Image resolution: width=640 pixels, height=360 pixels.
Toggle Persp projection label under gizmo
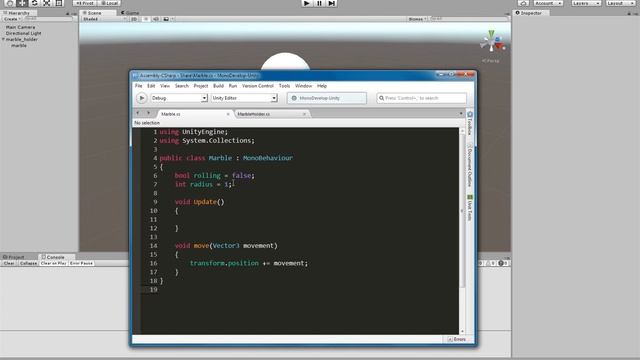pyautogui.click(x=491, y=61)
